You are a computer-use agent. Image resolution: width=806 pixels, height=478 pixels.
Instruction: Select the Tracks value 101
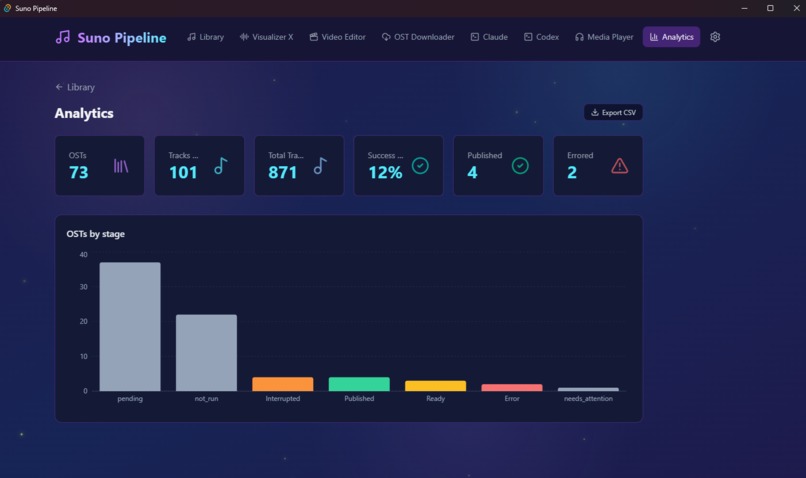click(x=183, y=172)
